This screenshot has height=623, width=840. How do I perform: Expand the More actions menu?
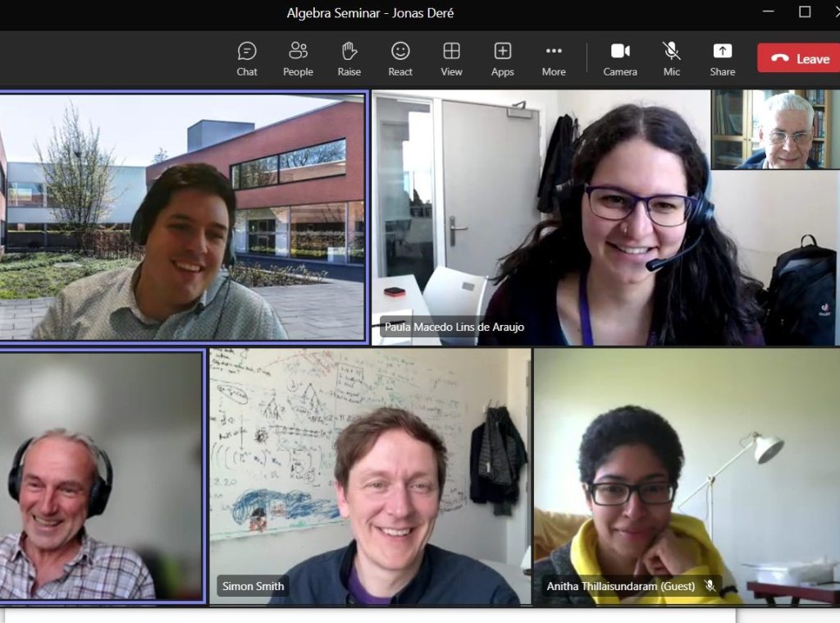point(554,59)
